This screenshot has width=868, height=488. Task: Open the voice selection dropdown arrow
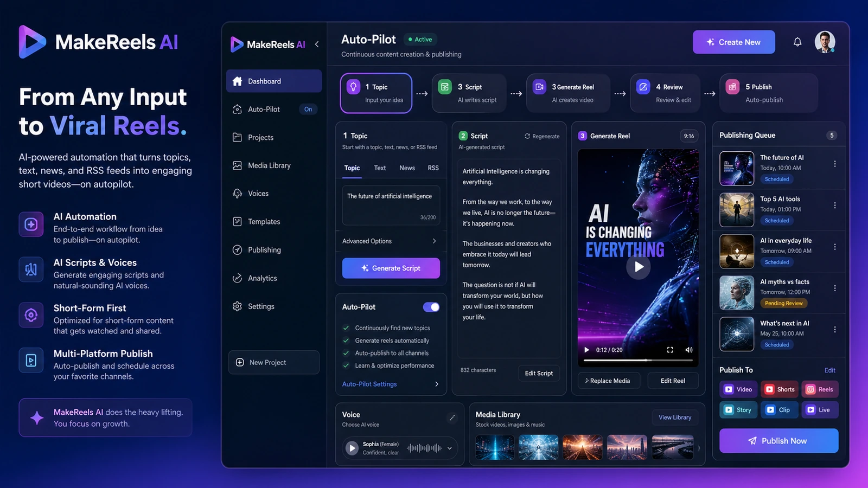coord(449,448)
